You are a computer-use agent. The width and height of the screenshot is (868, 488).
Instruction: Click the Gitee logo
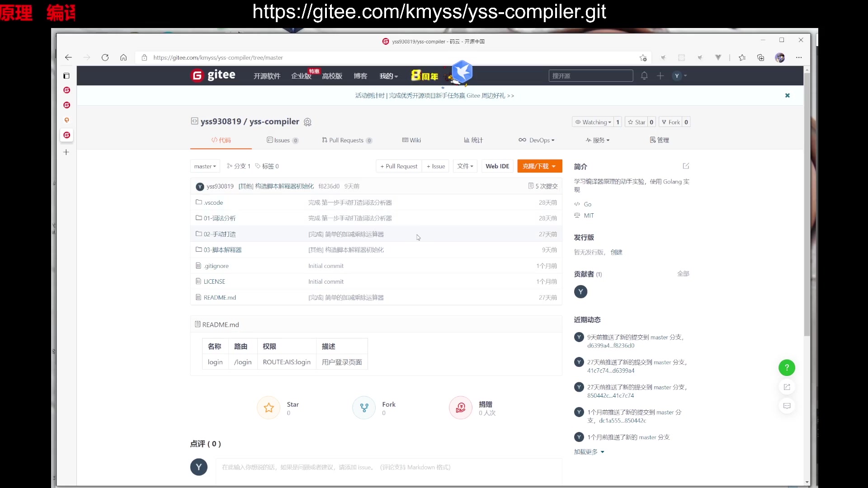[213, 75]
